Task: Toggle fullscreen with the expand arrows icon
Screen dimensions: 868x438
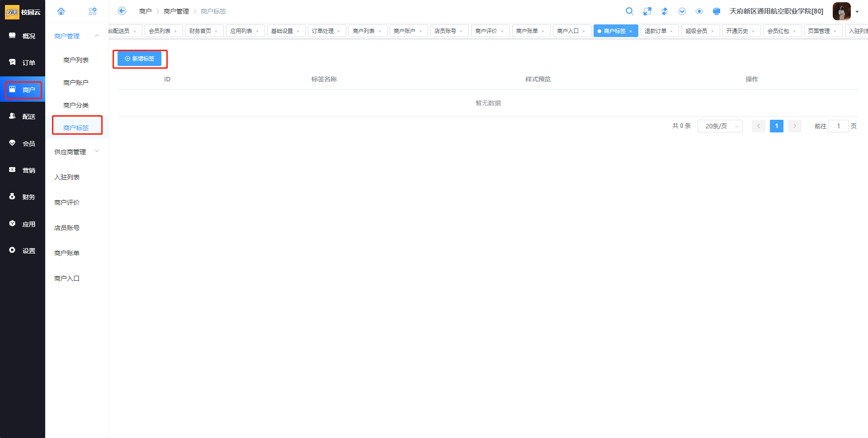Action: 647,11
